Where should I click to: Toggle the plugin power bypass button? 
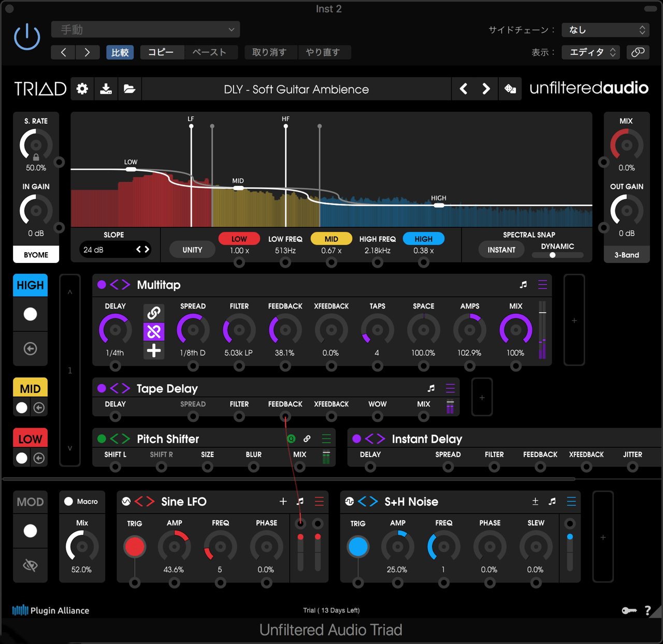[x=27, y=37]
